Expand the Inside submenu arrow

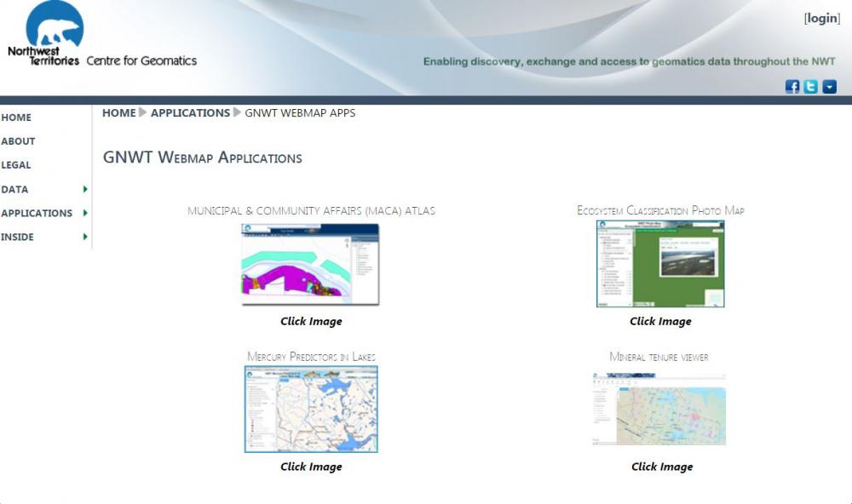coord(85,237)
